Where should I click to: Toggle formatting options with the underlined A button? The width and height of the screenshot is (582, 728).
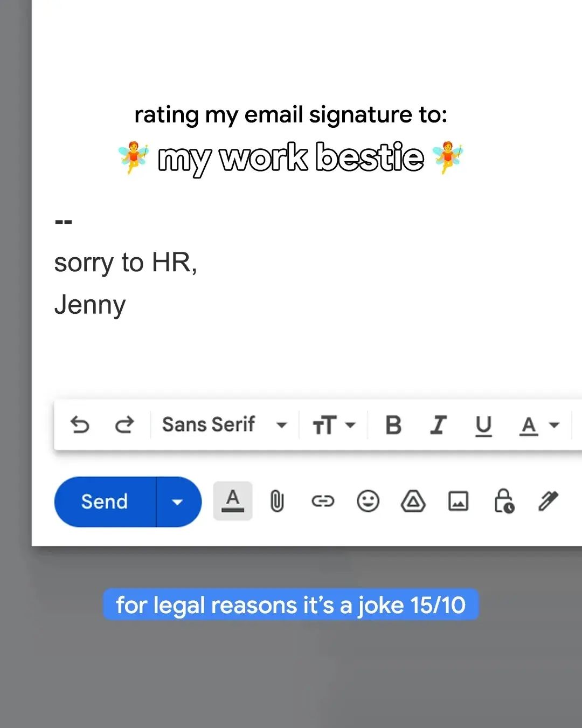233,501
